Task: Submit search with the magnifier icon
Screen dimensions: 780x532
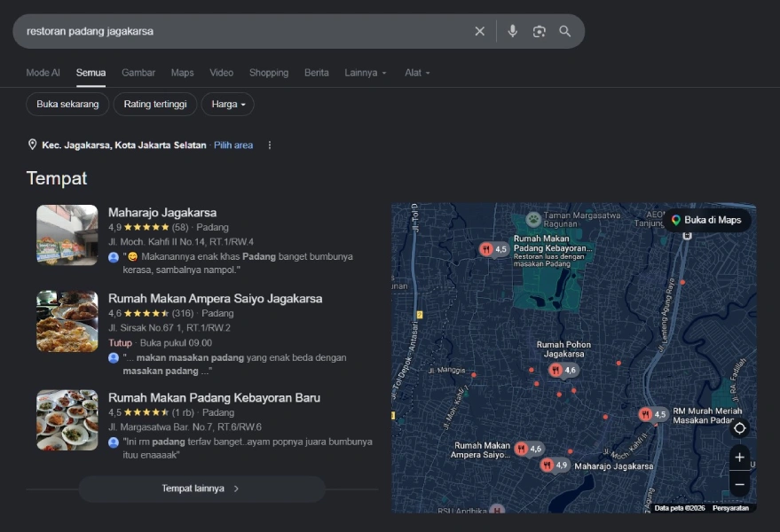Action: [x=564, y=31]
